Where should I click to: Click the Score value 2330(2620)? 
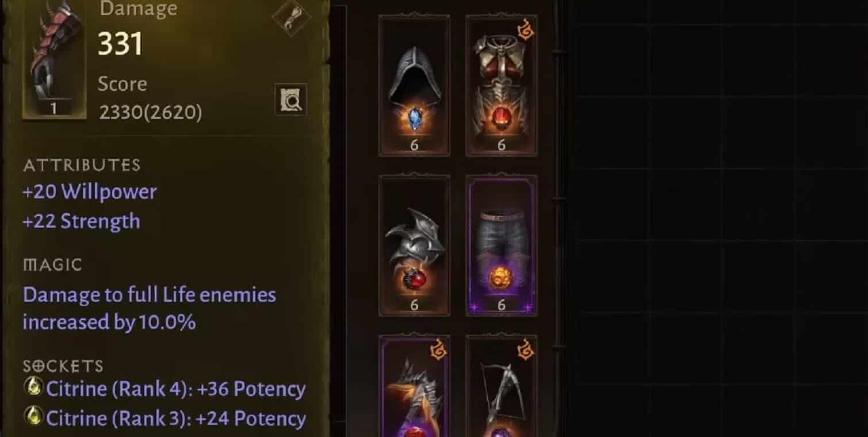151,113
